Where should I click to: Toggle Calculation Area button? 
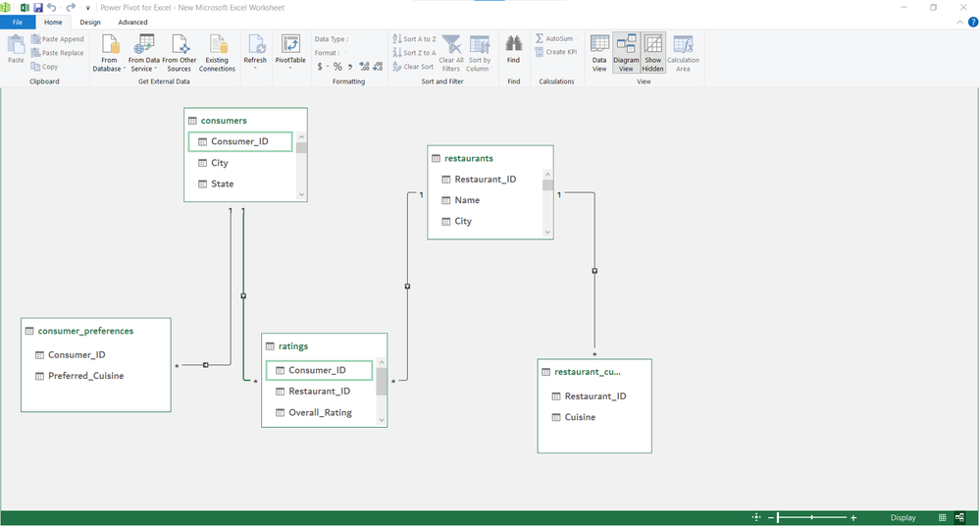click(683, 53)
